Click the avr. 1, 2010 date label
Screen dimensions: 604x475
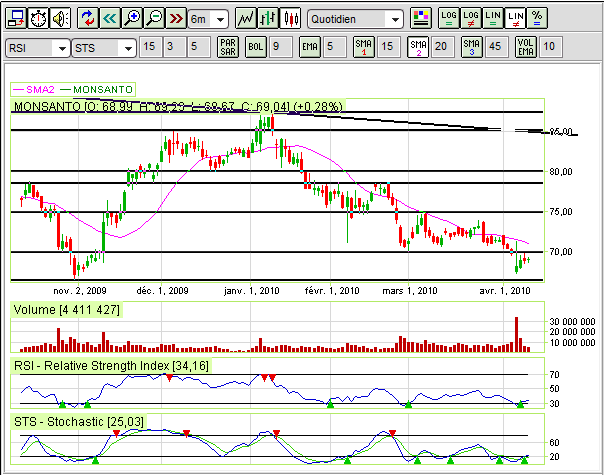pos(505,290)
